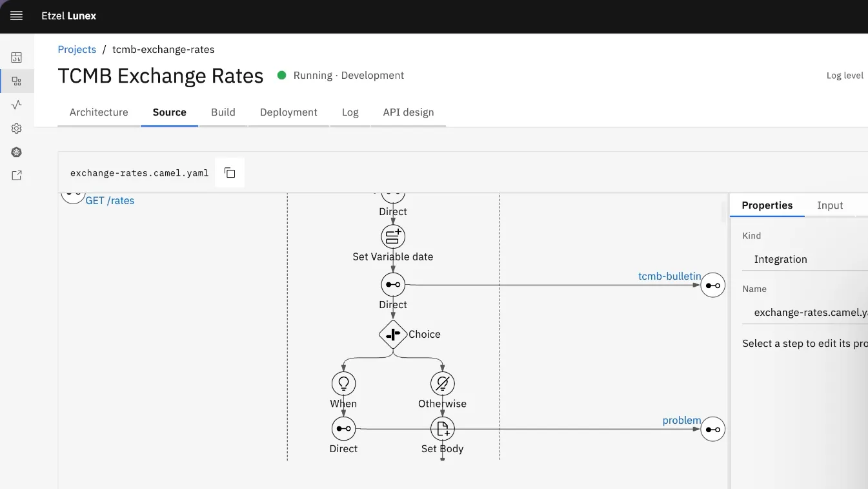The width and height of the screenshot is (868, 489).
Task: Click the Running · Development status text
Action: point(348,76)
